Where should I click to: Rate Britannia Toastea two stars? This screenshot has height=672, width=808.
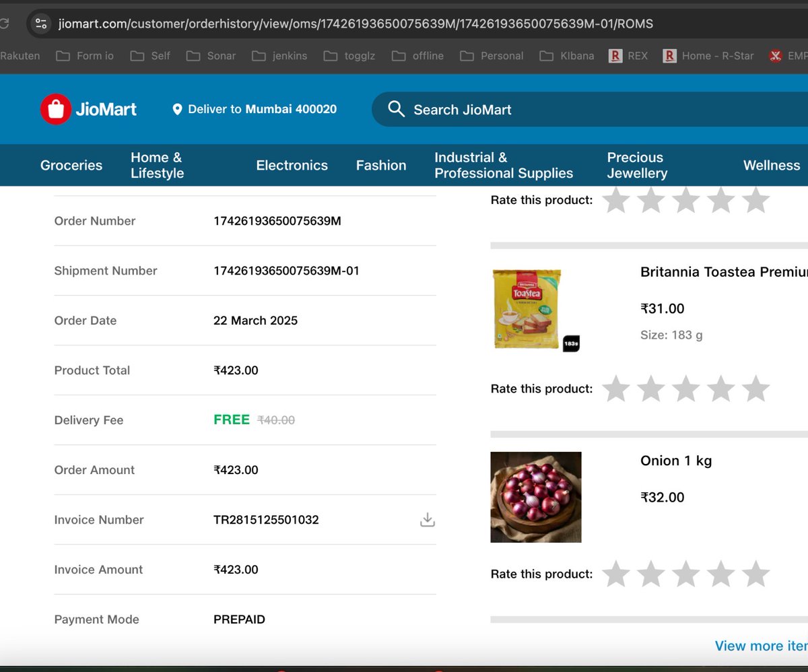(650, 389)
